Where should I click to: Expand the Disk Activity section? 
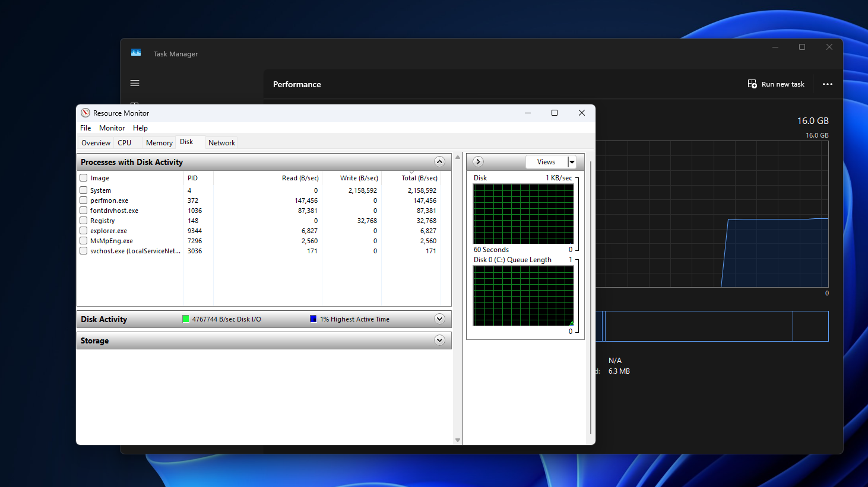[x=439, y=319]
